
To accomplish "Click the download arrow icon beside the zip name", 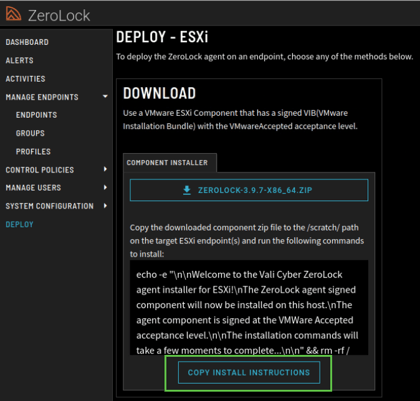I will pyautogui.click(x=187, y=190).
